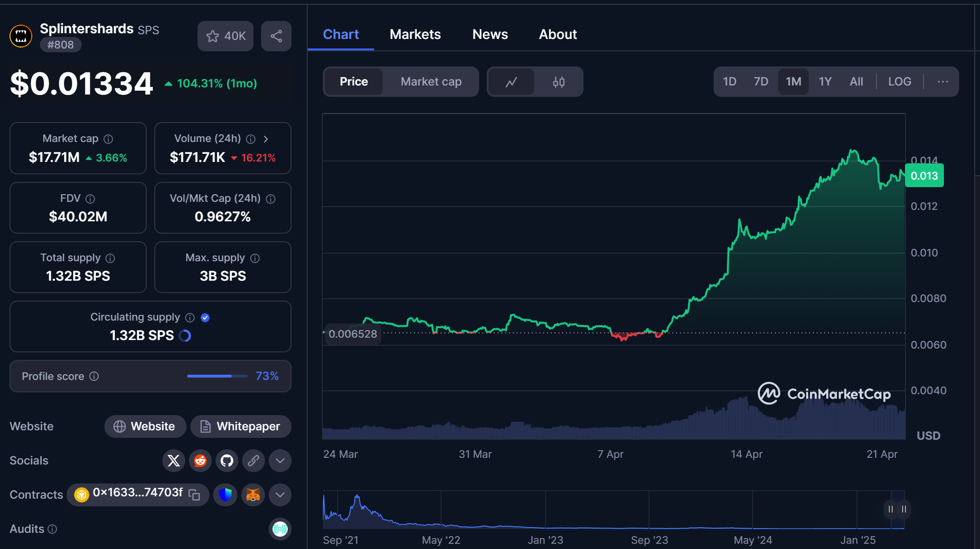Click the #808 rank badge
The height and width of the screenshot is (549, 980).
tap(60, 45)
